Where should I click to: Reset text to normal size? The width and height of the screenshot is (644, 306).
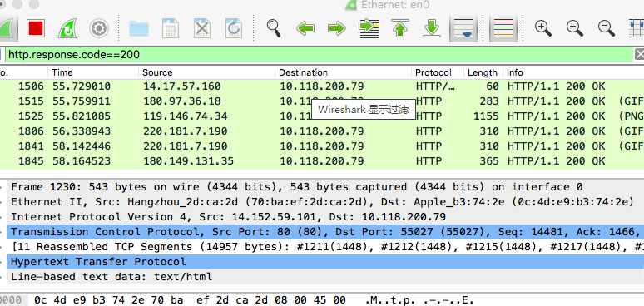(x=607, y=28)
